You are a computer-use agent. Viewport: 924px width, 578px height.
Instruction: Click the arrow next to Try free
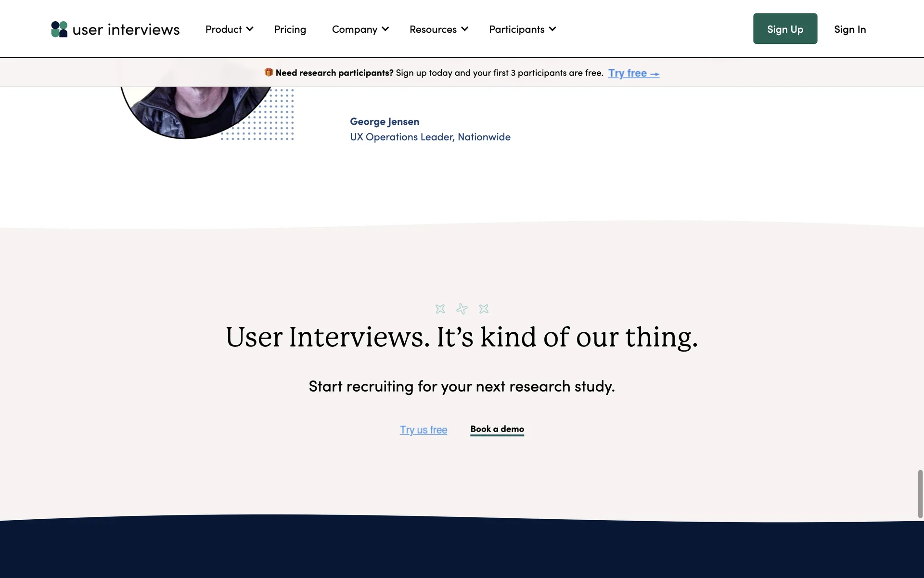[x=654, y=74]
